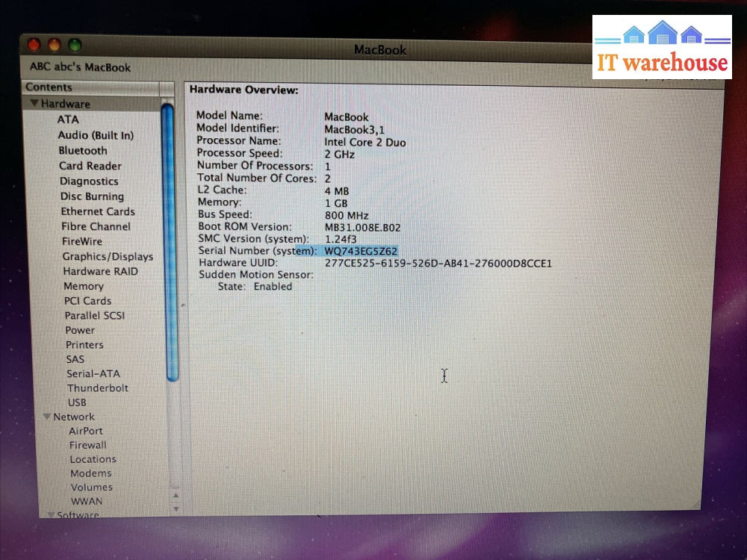The width and height of the screenshot is (747, 560).
Task: Expand the Software disclosure triangle
Action: coord(52,514)
